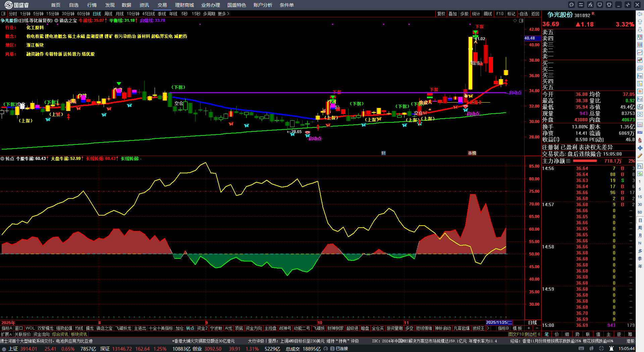
Task: Open the 指标B indicator group dropdown
Action: pos(503,328)
